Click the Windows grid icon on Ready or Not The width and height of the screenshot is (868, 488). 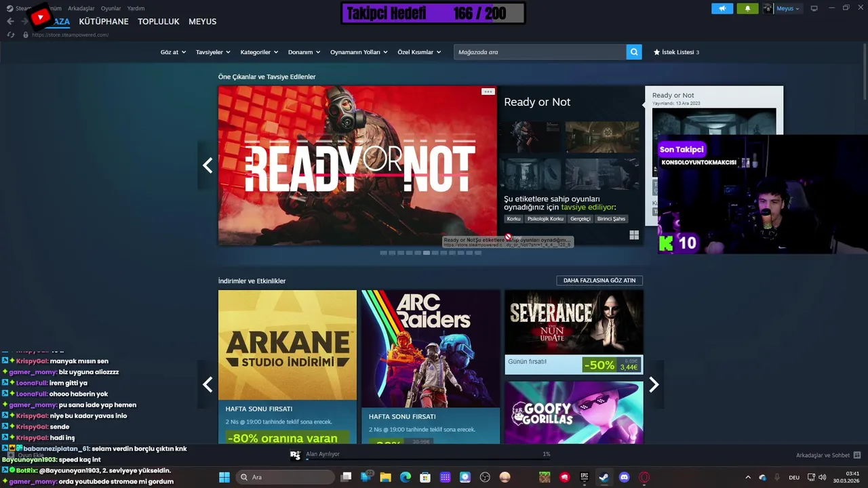[x=634, y=235]
